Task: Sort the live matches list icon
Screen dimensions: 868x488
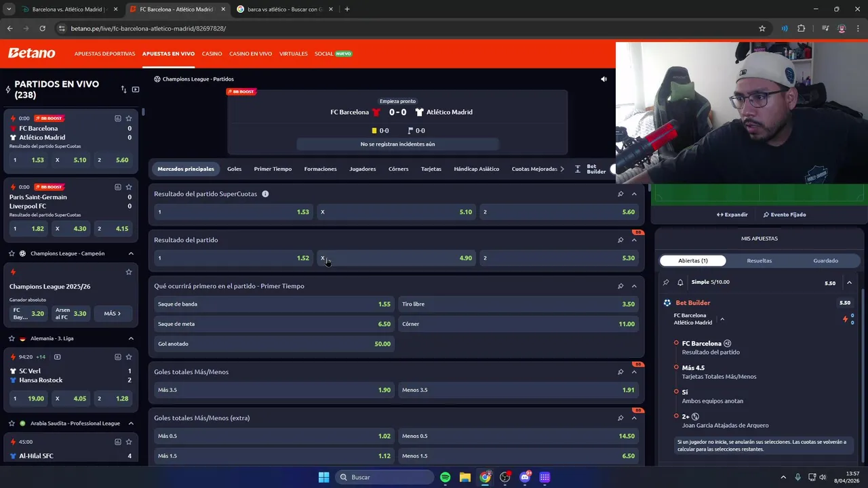Action: [123, 89]
